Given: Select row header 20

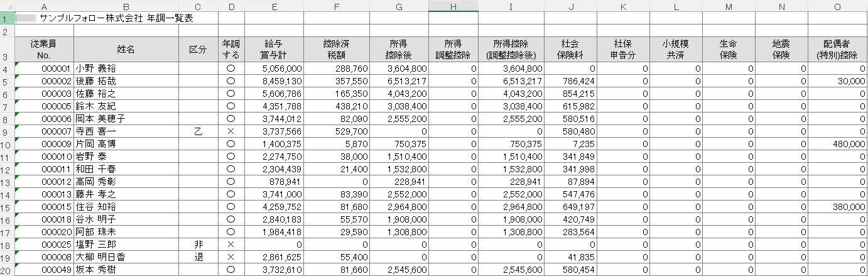Looking at the screenshot, I should pos(7,270).
